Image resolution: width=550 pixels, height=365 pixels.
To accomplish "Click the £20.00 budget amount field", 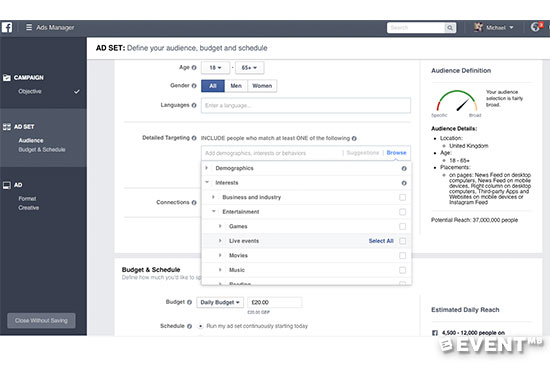I will 275,302.
